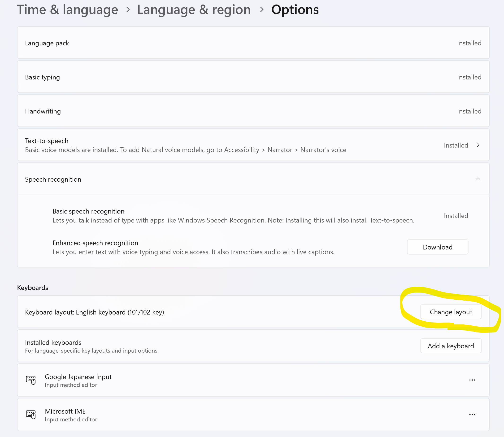Click the Text-to-speech row title
Viewport: 504px width, 437px height.
47,141
